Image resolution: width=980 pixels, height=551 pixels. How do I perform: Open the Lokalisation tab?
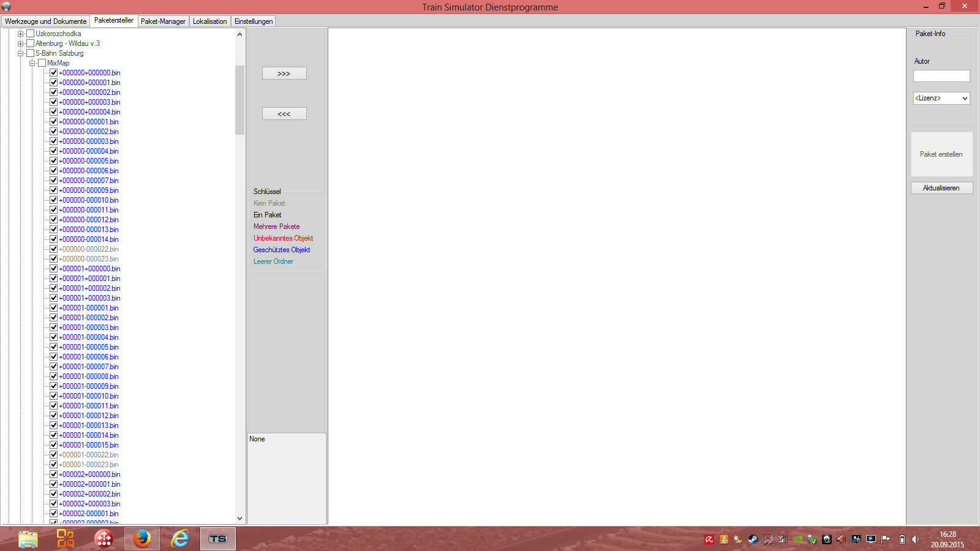click(210, 21)
